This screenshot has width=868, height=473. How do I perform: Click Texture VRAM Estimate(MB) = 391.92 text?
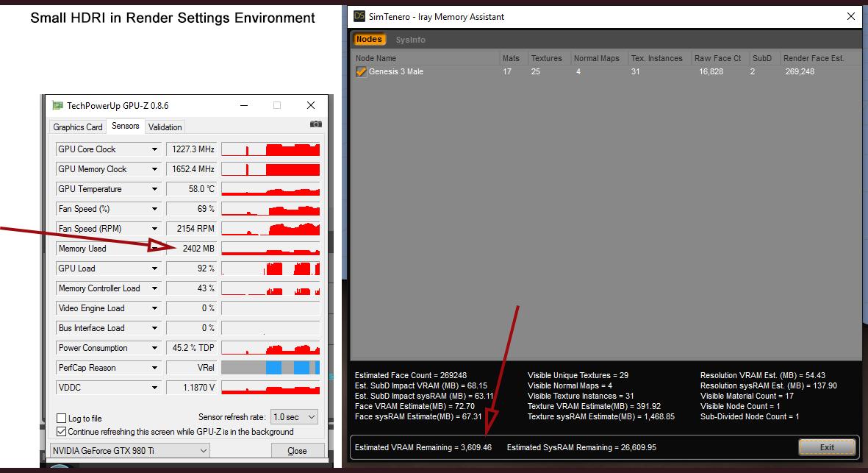pos(594,407)
